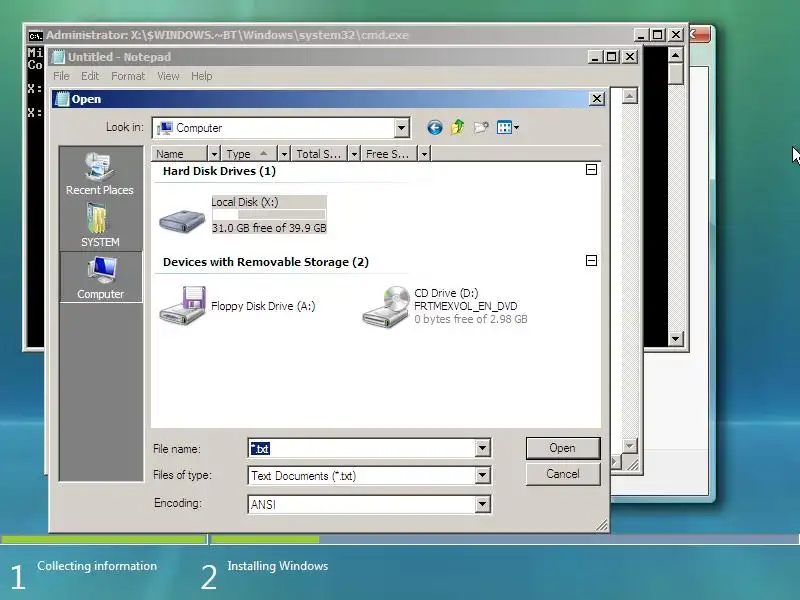
Task: Sort by Total Size column header
Action: (319, 154)
